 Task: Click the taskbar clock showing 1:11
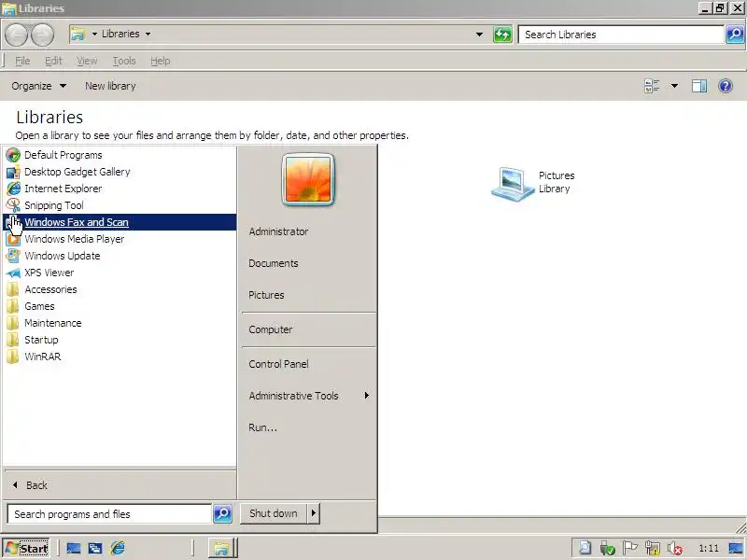click(x=709, y=549)
